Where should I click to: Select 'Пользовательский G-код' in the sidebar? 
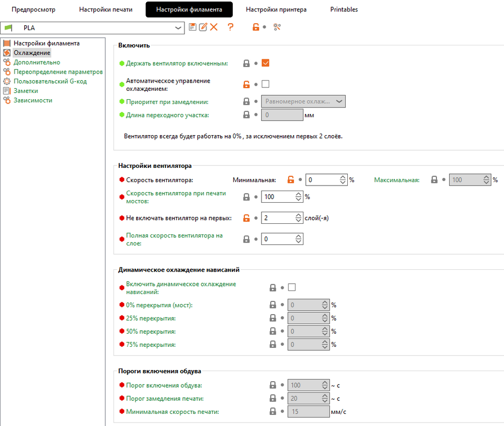(50, 81)
